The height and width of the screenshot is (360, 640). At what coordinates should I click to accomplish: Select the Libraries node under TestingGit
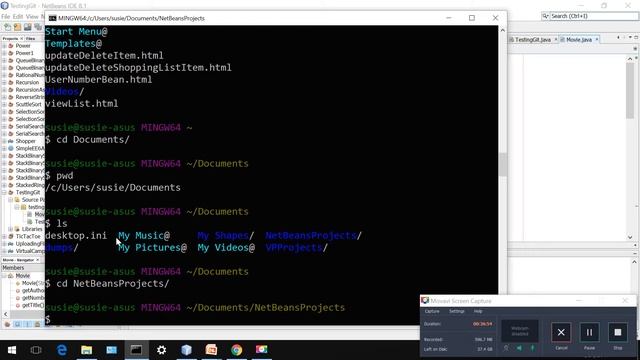(x=32, y=229)
